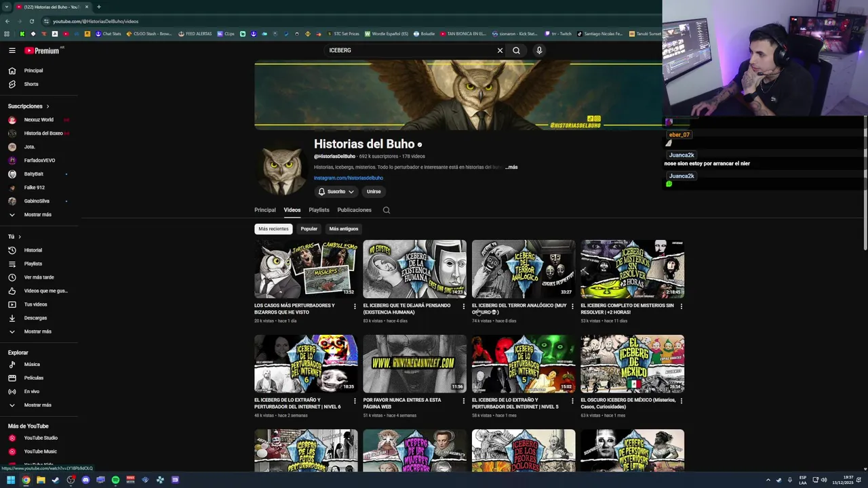Open instagram.com/historiasdelbuho link
The width and height of the screenshot is (868, 488).
click(349, 178)
